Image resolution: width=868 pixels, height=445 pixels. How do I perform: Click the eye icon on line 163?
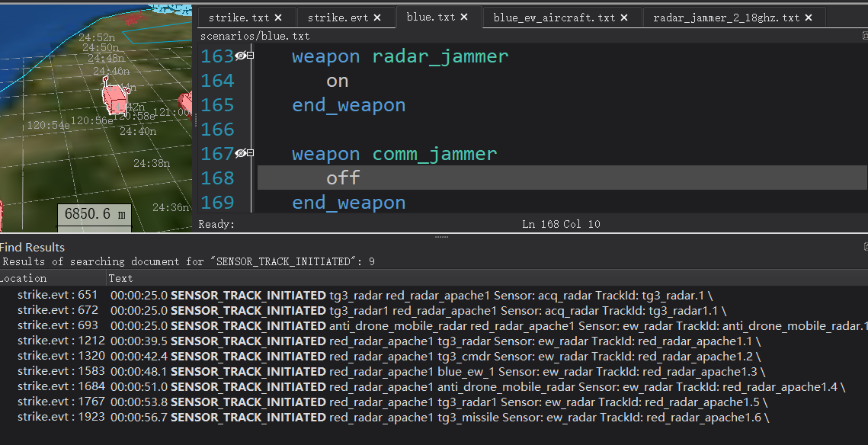click(241, 56)
